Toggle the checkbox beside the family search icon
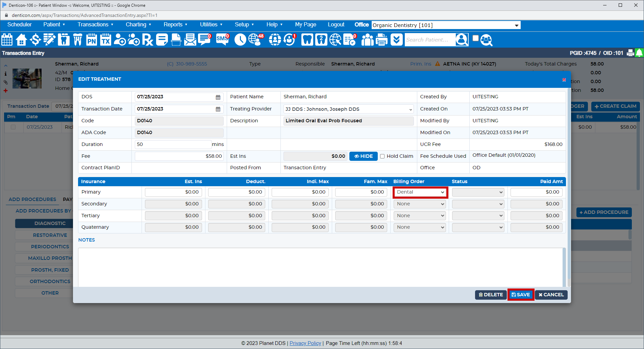Image resolution: width=644 pixels, height=349 pixels. [x=476, y=38]
